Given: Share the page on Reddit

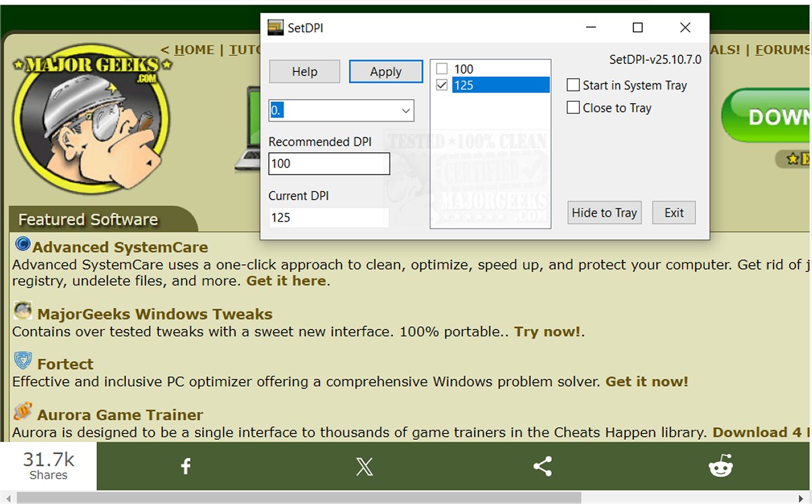Looking at the screenshot, I should pos(720,466).
